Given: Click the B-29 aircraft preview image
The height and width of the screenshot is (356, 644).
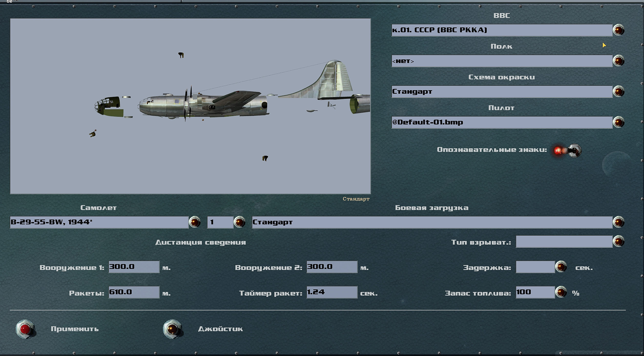Looking at the screenshot, I should tap(190, 106).
